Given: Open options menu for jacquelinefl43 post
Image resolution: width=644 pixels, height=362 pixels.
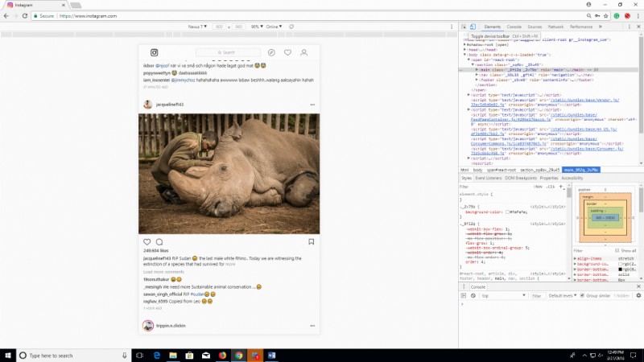Looking at the screenshot, I should [x=312, y=105].
